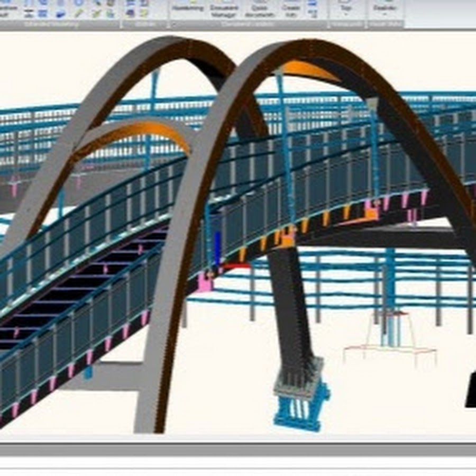Click the horizontal scrollbar below the model viewport
The height and width of the screenshot is (476, 476).
[238, 450]
